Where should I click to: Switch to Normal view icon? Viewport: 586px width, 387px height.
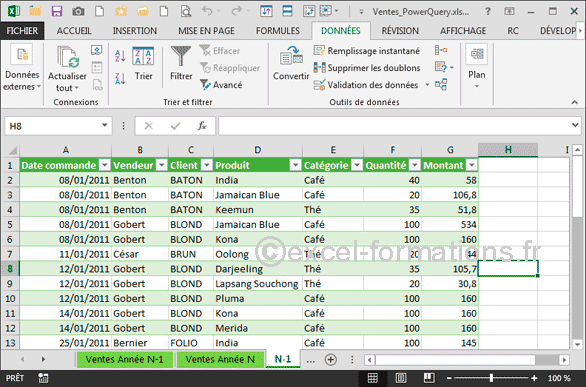(x=372, y=378)
